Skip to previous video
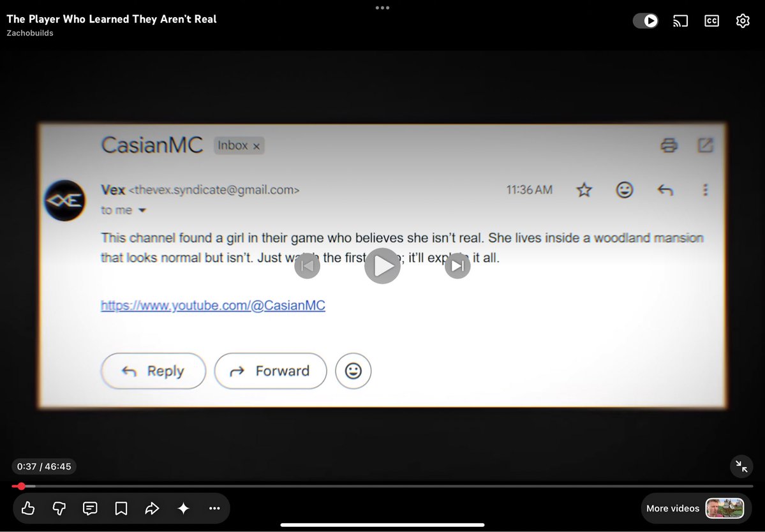This screenshot has width=765, height=532. coord(307,266)
